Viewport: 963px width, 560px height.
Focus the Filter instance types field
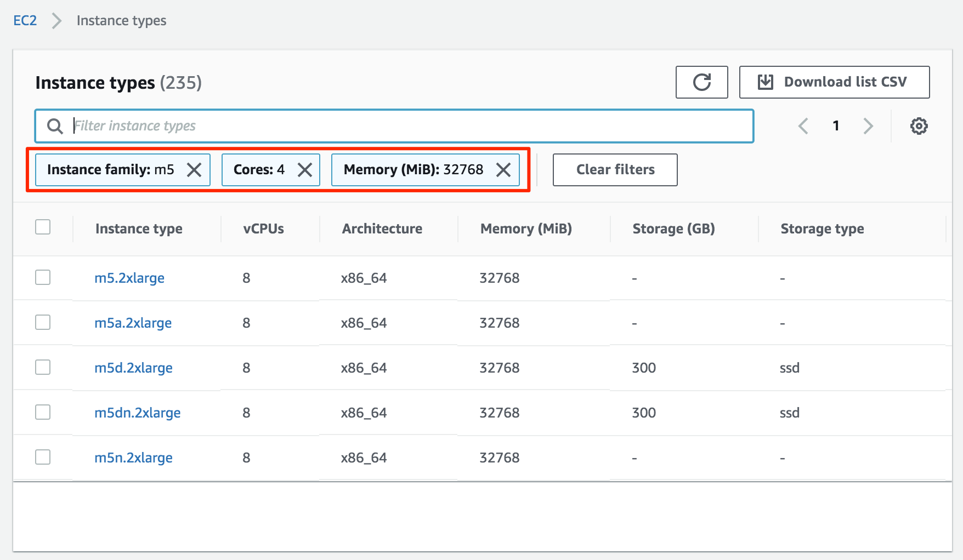[394, 126]
